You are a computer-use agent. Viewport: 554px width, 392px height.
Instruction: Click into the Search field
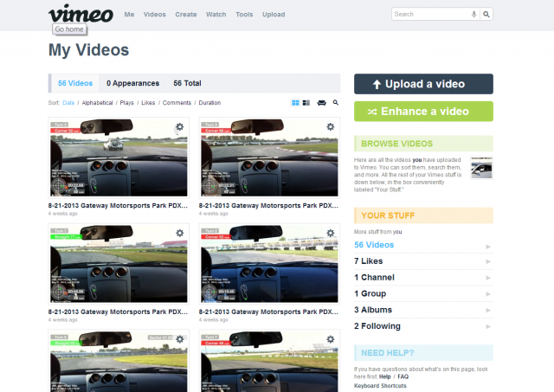tap(431, 14)
